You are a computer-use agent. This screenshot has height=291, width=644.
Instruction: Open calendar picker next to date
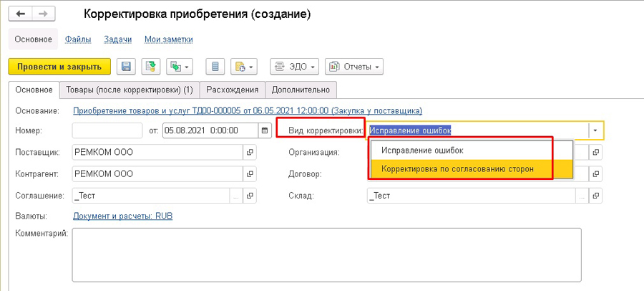pos(265,130)
